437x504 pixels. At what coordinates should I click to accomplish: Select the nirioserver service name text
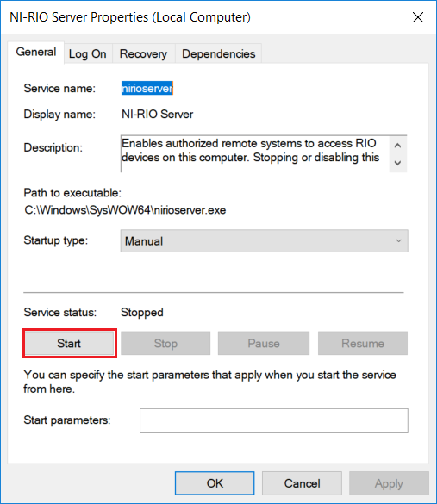(x=147, y=88)
